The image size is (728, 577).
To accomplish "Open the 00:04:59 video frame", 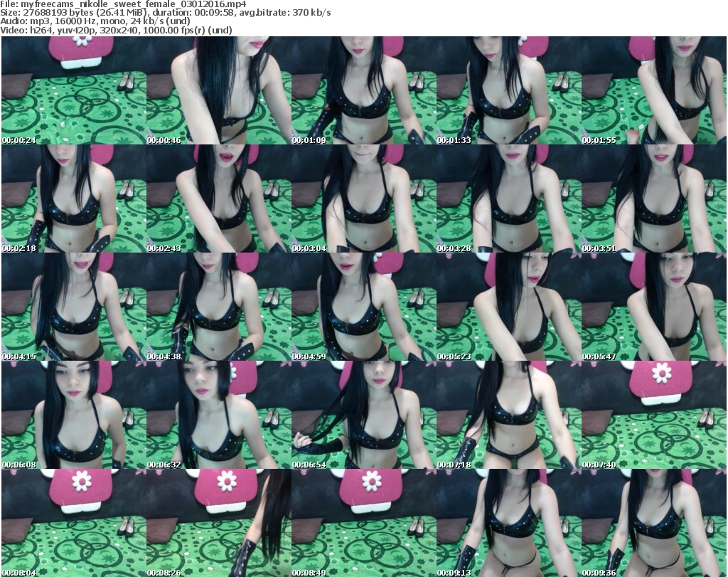I will click(364, 307).
